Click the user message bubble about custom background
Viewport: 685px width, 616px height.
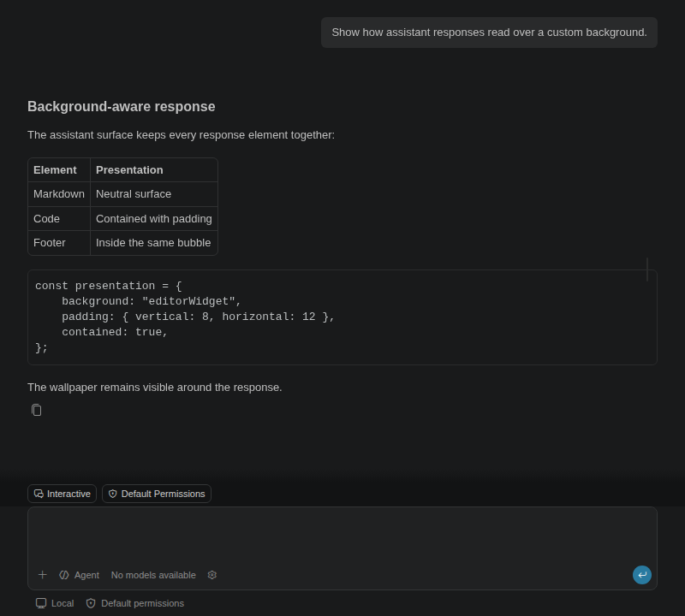point(489,33)
